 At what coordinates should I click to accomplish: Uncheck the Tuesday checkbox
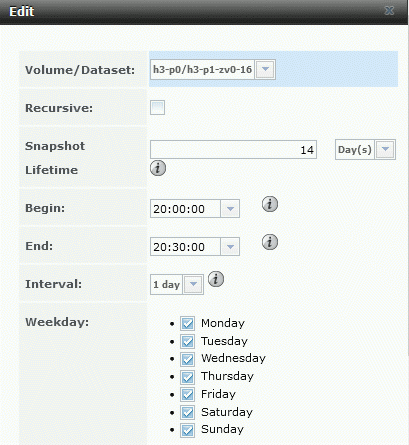coord(187,341)
